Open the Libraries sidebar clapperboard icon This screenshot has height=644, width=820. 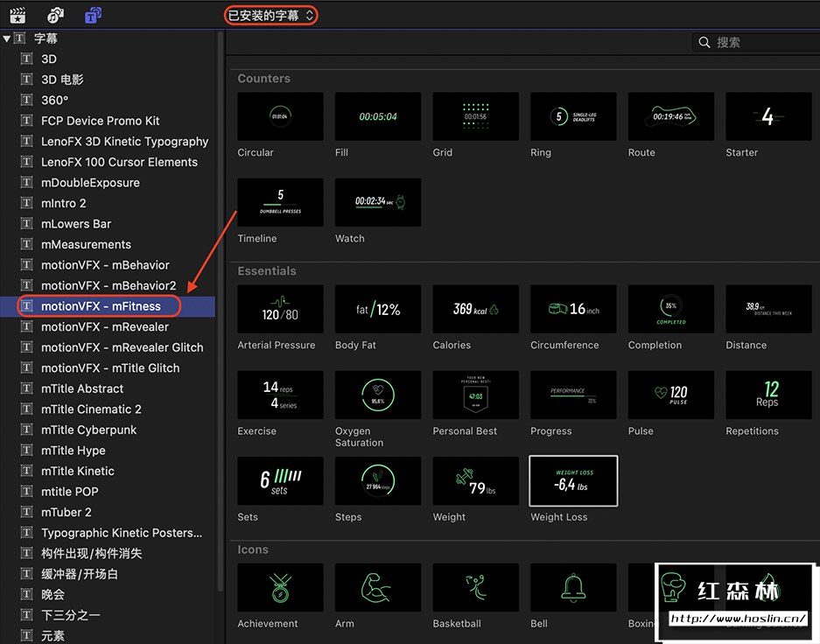(18, 15)
